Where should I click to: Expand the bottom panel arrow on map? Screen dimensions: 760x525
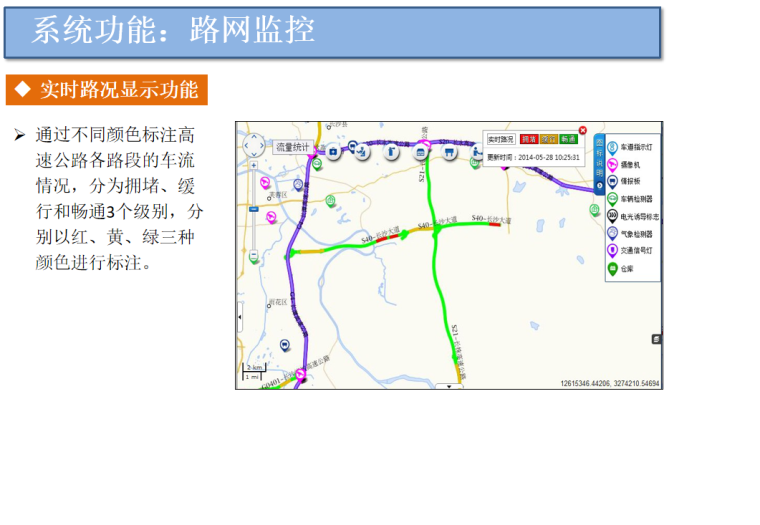click(450, 385)
